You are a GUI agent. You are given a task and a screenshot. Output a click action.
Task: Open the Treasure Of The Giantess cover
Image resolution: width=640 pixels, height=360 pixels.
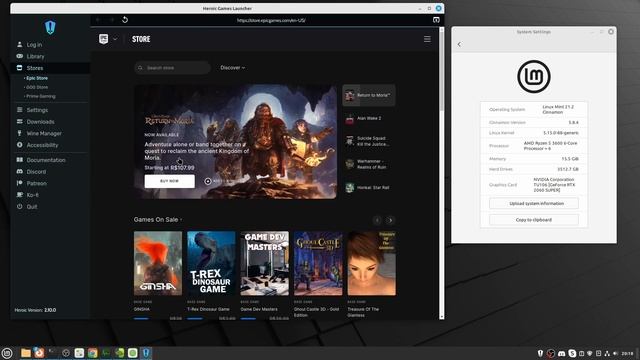371,263
